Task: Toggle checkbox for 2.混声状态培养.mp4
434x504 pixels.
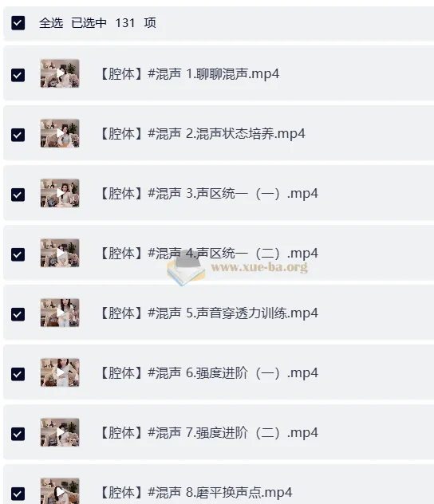Action: point(18,135)
